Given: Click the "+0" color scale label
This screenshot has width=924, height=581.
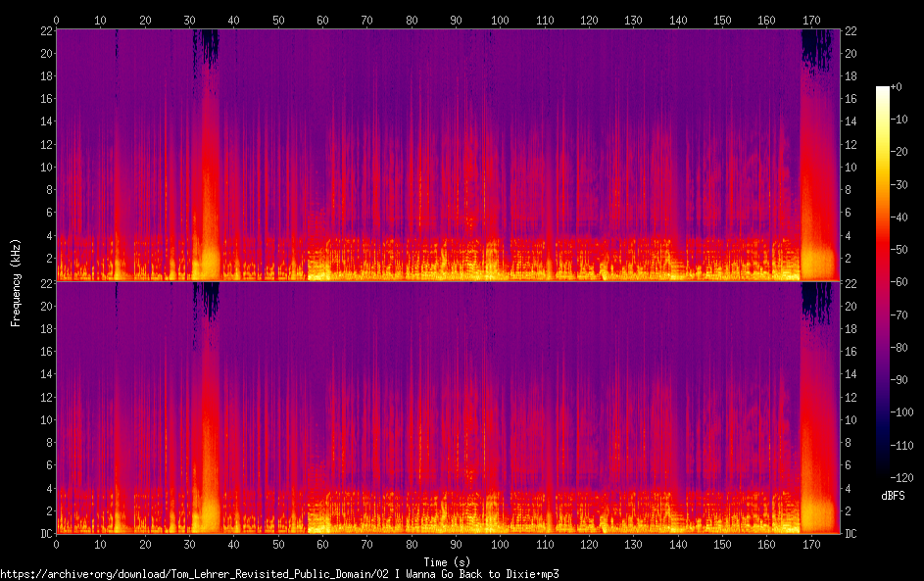Looking at the screenshot, I should click(x=896, y=87).
